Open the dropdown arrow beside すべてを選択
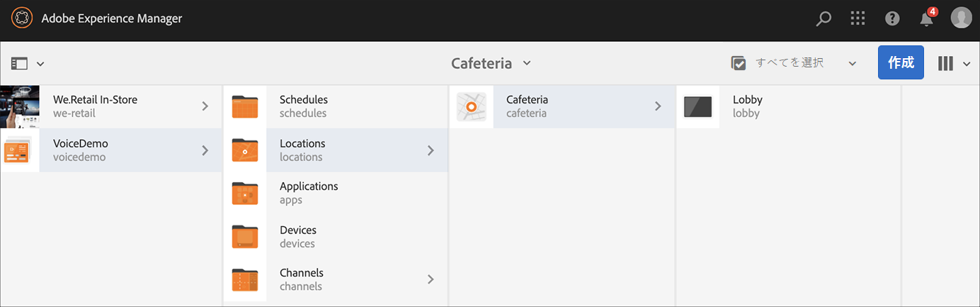The height and width of the screenshot is (307, 980). coord(853,64)
